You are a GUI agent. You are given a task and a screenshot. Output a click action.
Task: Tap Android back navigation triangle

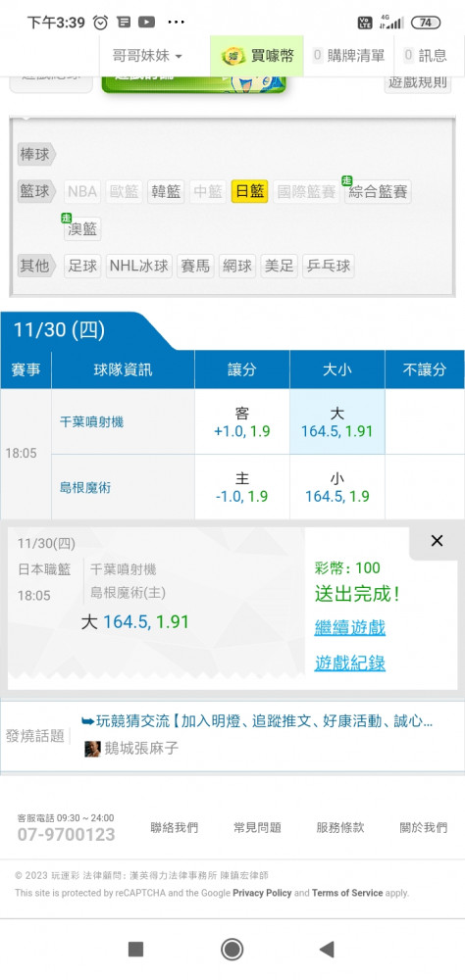pyautogui.click(x=326, y=949)
